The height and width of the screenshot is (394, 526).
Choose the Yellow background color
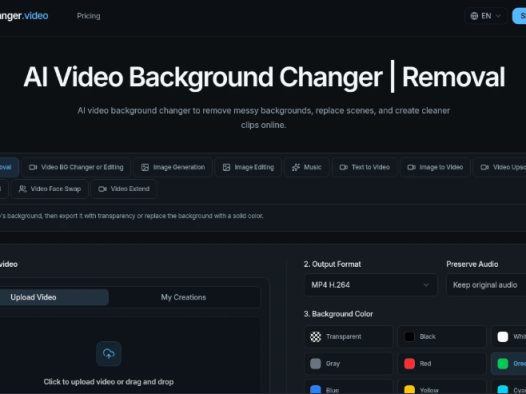point(442,388)
